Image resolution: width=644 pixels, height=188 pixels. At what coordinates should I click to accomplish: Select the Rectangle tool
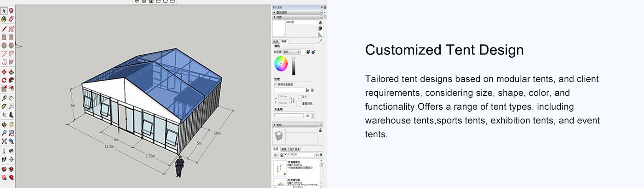point(4,37)
